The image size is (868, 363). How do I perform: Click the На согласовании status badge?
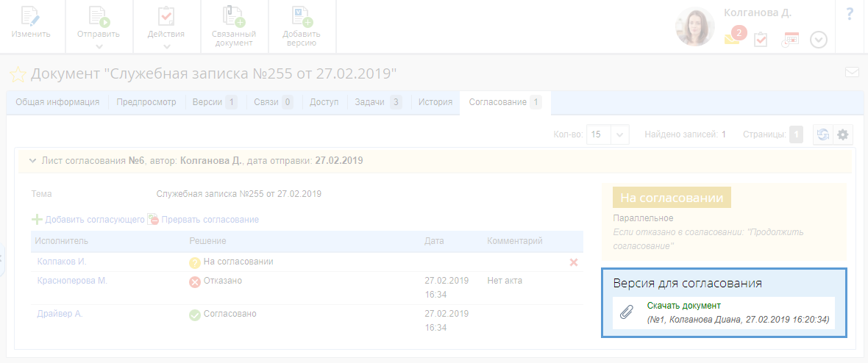(672, 198)
